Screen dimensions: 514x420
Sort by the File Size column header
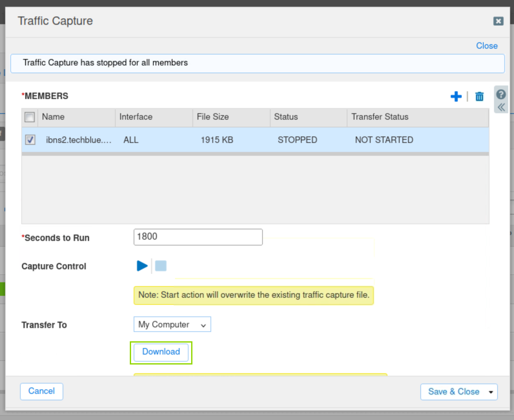[x=213, y=117]
